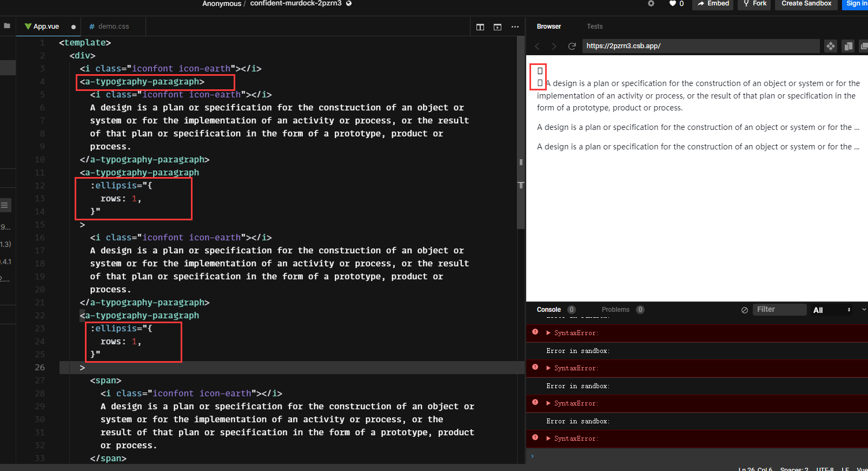The width and height of the screenshot is (868, 471).
Task: Select the Browser preview tab
Action: [549, 27]
